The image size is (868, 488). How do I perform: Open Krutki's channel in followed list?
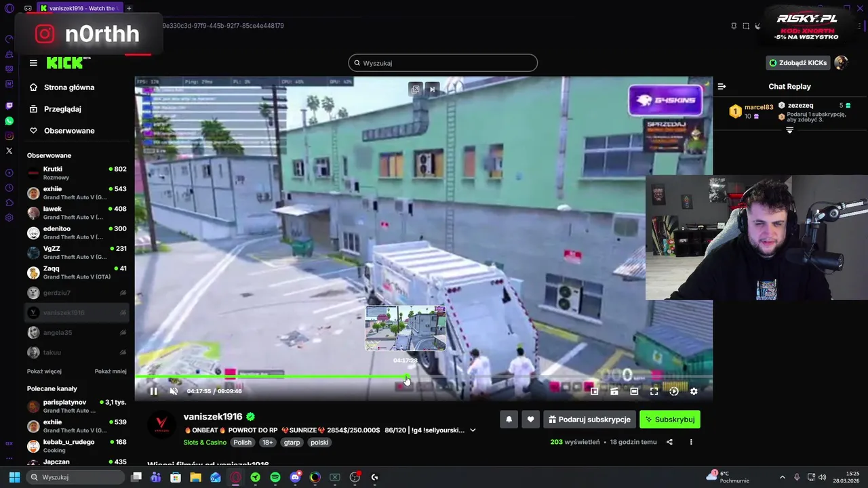77,173
